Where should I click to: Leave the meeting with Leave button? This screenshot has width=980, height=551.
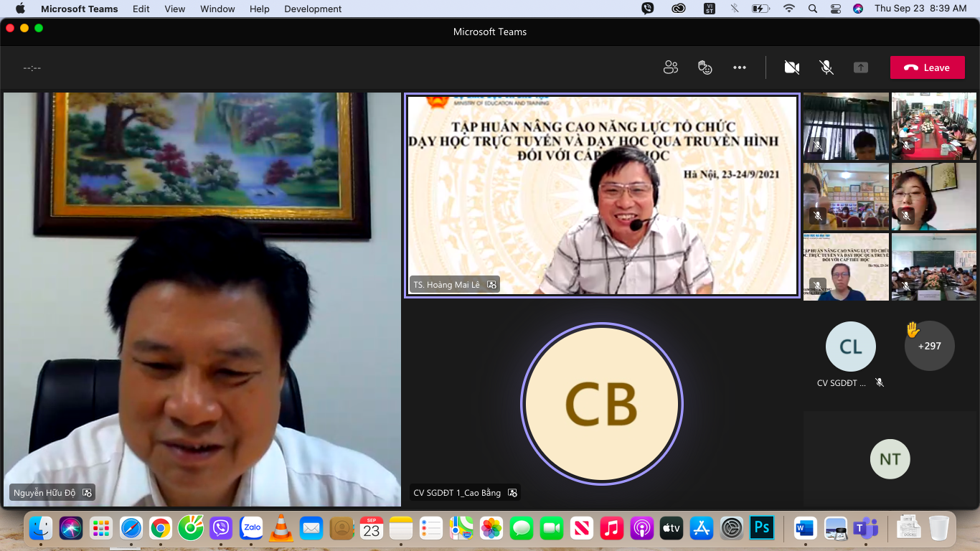928,67
